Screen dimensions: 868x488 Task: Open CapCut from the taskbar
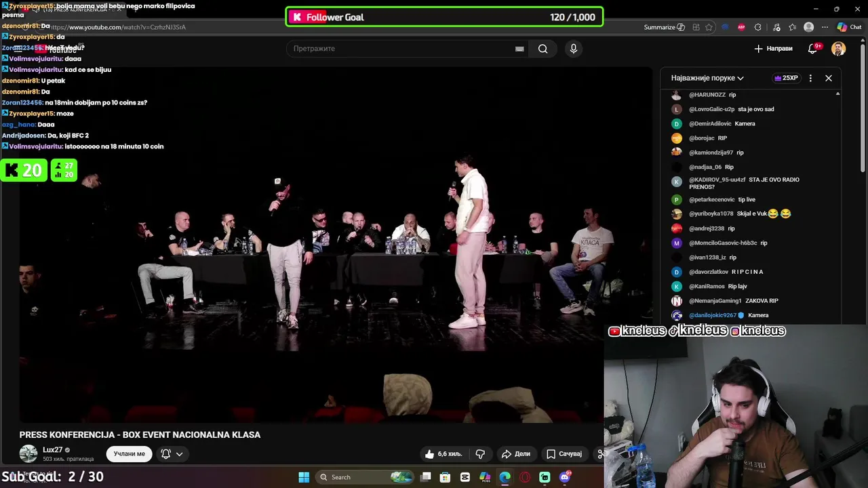tap(465, 477)
